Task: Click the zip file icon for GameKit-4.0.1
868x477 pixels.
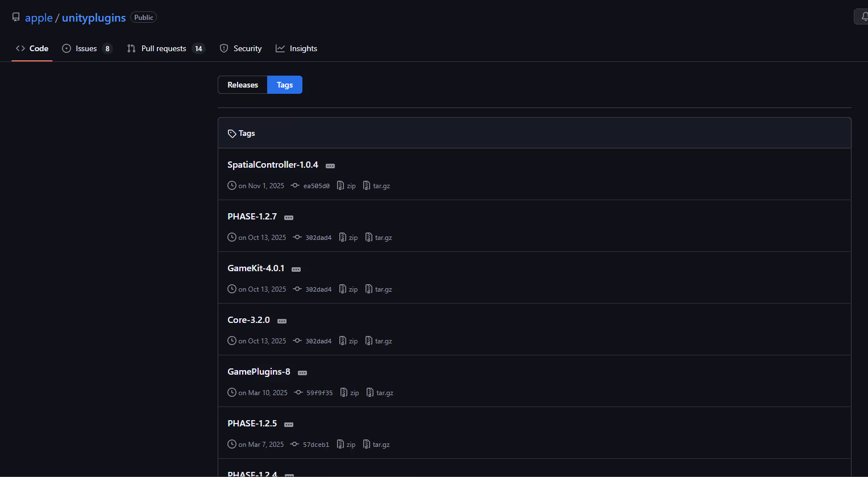Action: pyautogui.click(x=342, y=289)
